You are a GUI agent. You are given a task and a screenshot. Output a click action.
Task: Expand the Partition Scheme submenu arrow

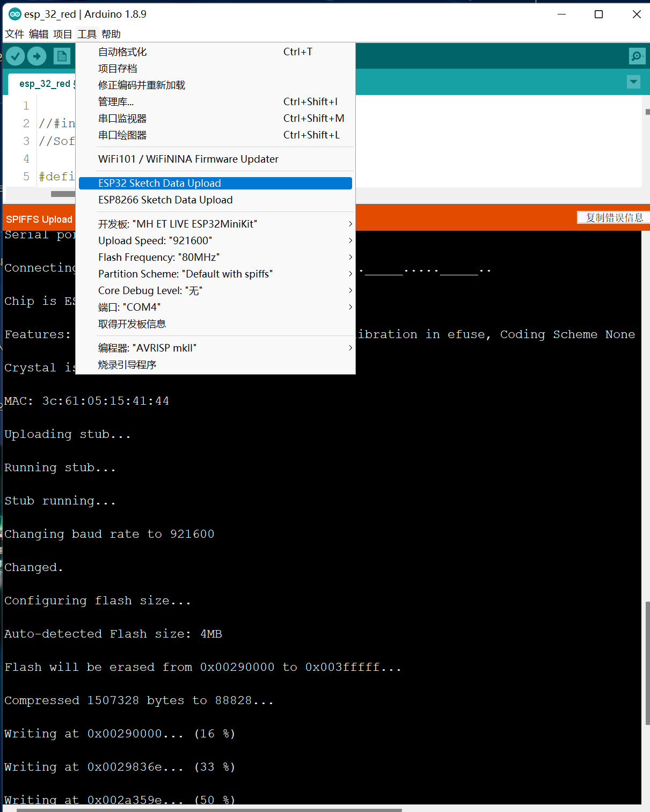pyautogui.click(x=350, y=274)
